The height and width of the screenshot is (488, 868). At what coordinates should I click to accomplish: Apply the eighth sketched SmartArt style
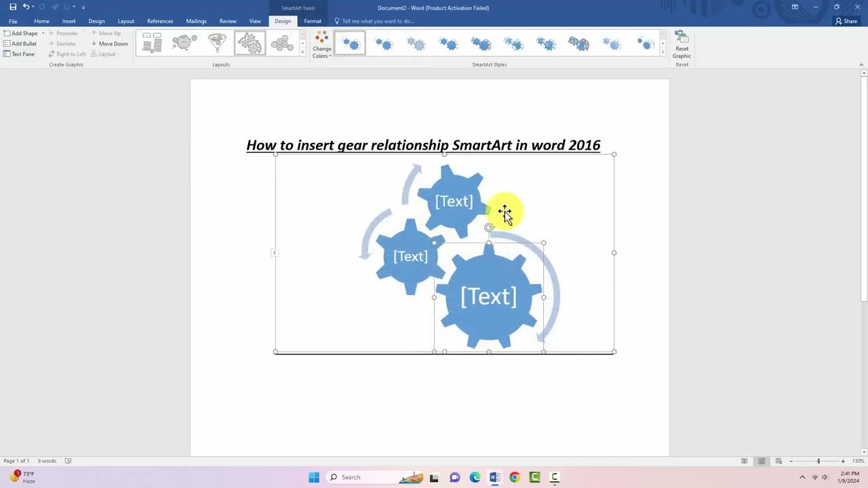point(578,43)
